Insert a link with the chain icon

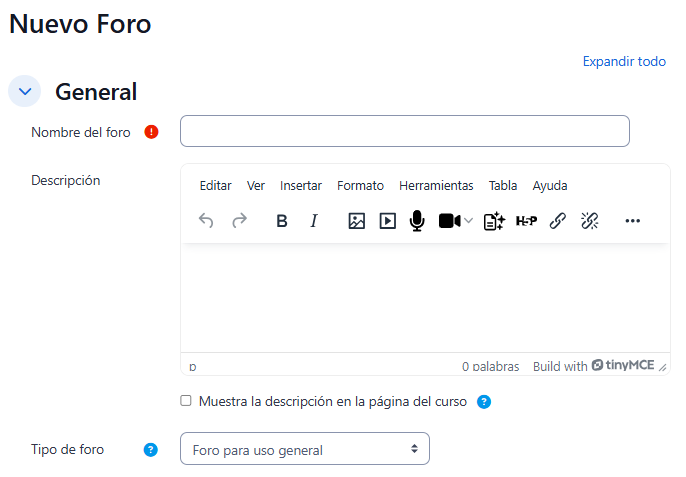coord(558,221)
